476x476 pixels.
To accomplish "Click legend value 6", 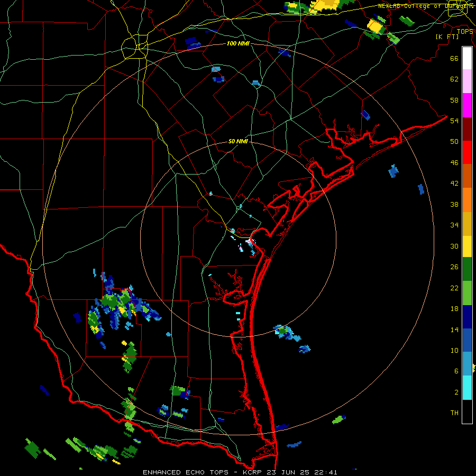I will tap(456, 371).
